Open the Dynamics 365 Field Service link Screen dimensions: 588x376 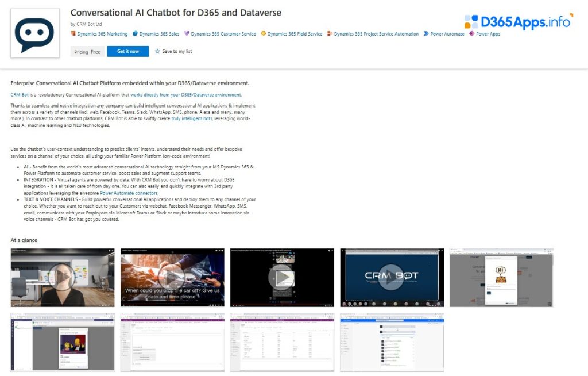click(x=295, y=34)
